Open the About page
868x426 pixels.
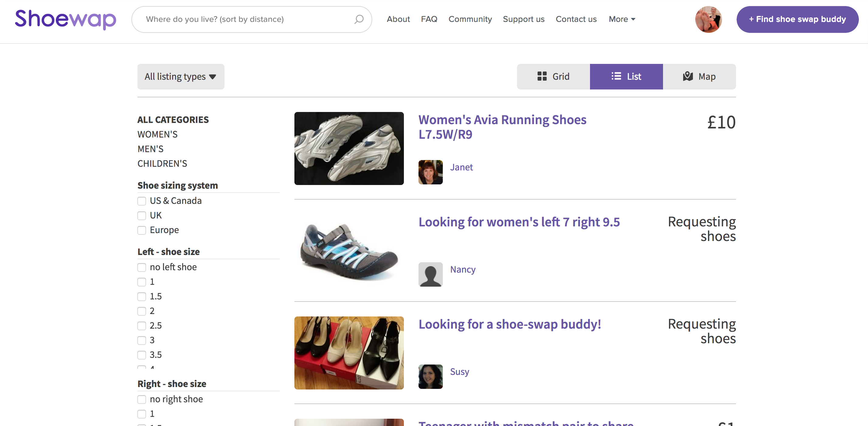398,19
